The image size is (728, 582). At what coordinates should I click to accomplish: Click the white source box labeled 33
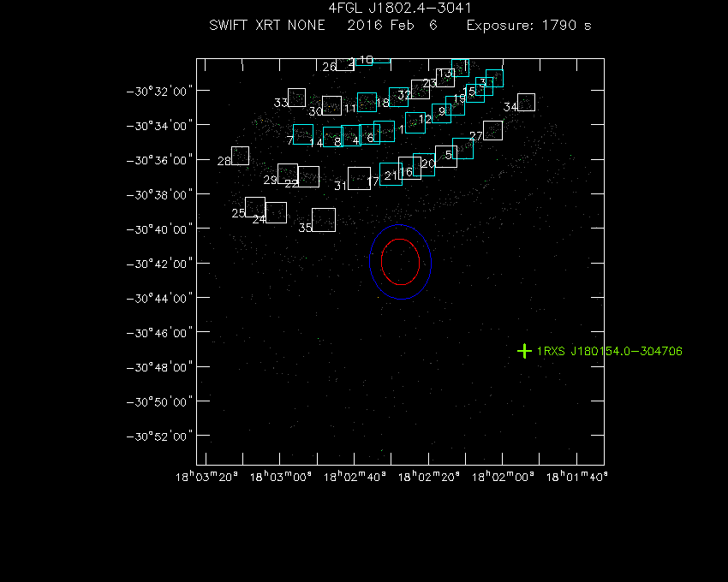pos(296,98)
